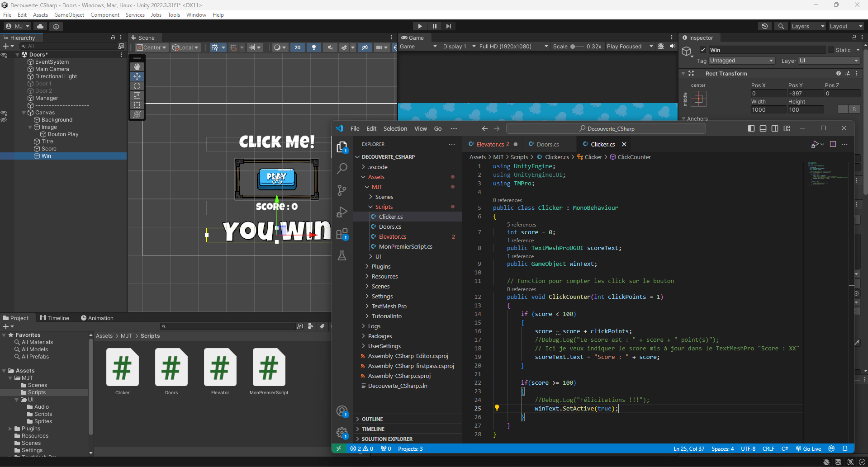Expand the Plugins folder in VS Code Explorer
This screenshot has width=868, height=467.
381,266
